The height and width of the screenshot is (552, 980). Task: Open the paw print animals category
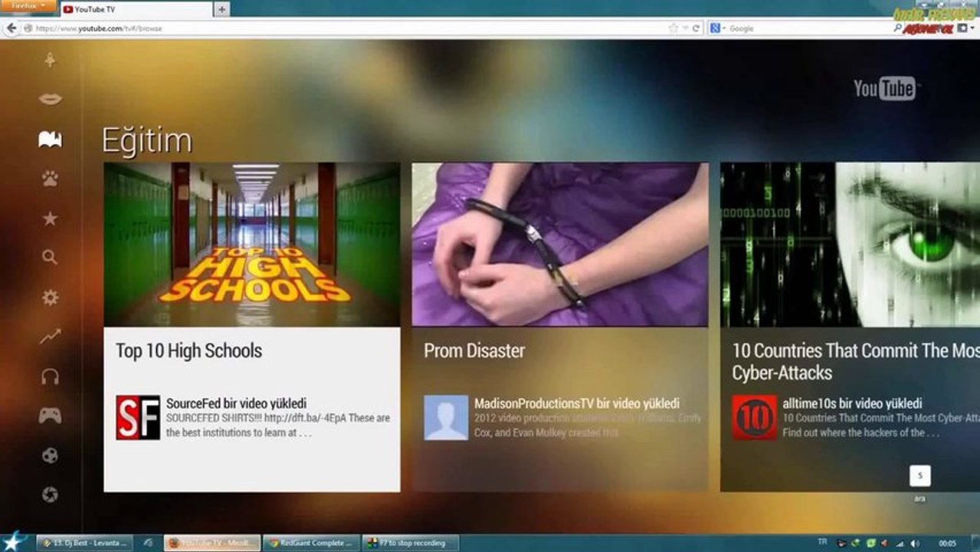click(50, 179)
